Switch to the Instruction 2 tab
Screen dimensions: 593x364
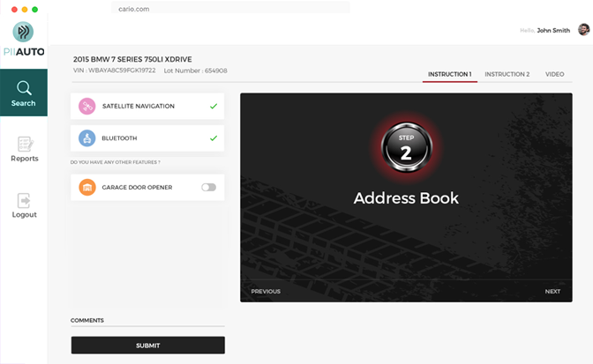click(x=507, y=74)
